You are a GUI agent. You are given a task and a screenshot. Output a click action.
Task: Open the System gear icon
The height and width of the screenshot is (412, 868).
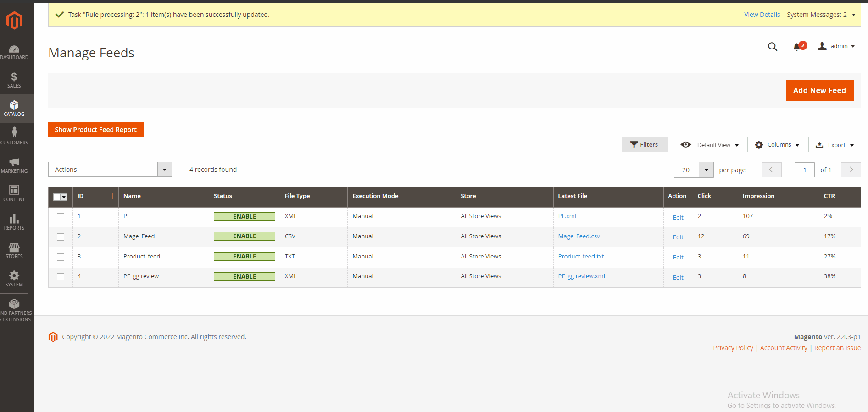coord(14,276)
